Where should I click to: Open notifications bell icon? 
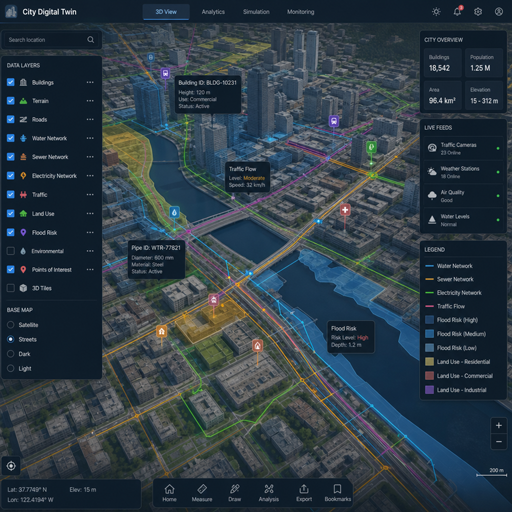(x=457, y=12)
